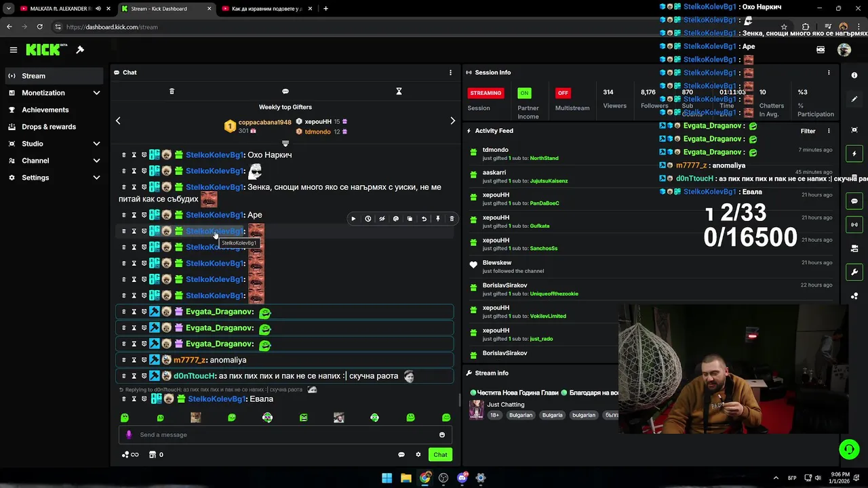
Task: Click the STREAMING session status badge
Action: [486, 93]
